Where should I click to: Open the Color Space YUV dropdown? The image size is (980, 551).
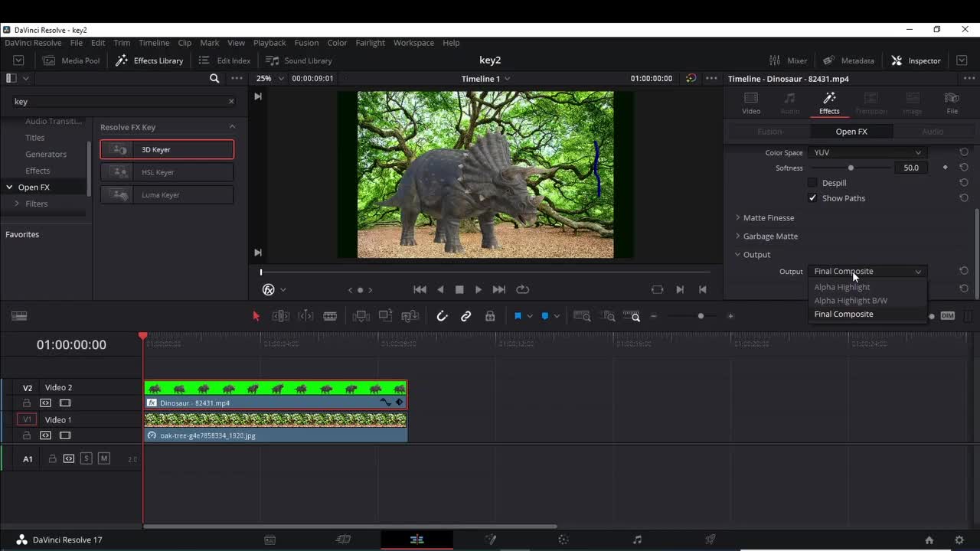click(867, 152)
